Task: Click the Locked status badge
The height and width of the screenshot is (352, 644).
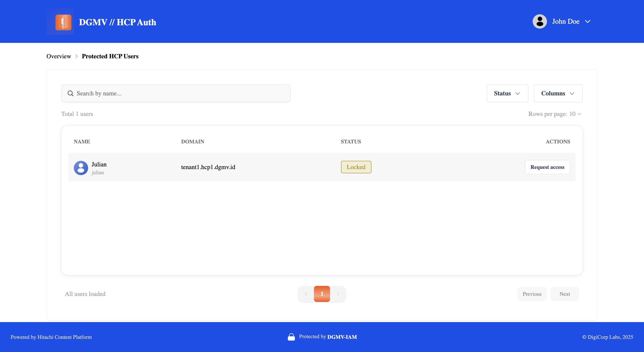Action: pyautogui.click(x=356, y=167)
